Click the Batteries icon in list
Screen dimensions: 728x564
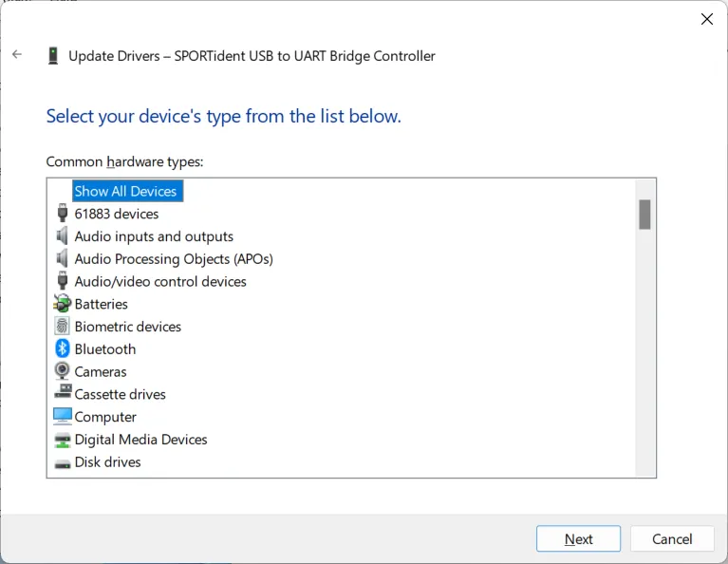pyautogui.click(x=63, y=304)
